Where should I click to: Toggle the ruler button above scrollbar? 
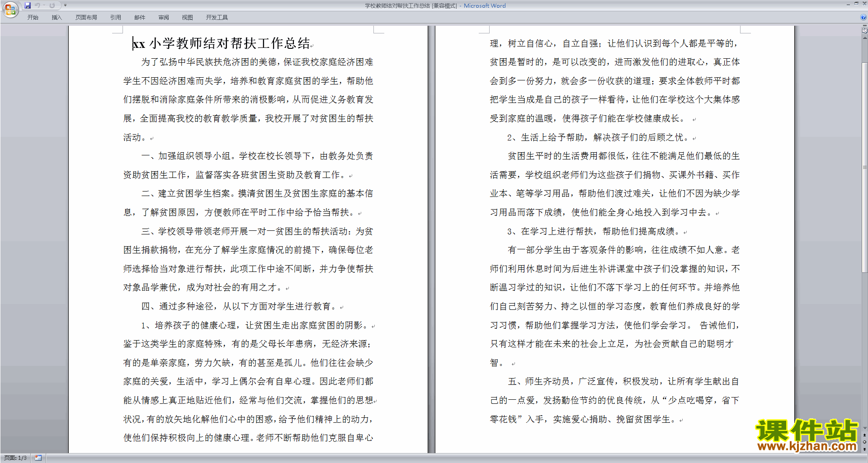point(865,31)
